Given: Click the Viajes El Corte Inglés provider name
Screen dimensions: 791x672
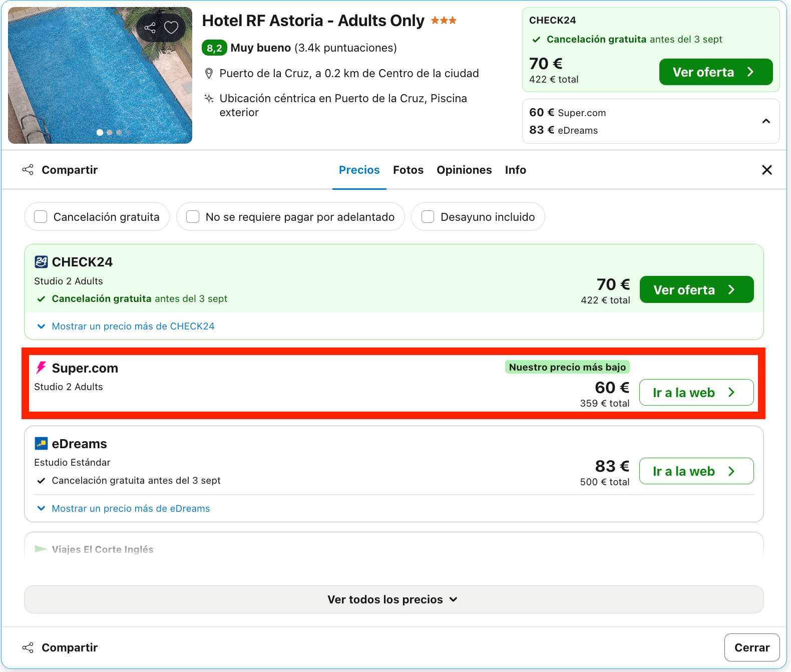Looking at the screenshot, I should pos(103,549).
